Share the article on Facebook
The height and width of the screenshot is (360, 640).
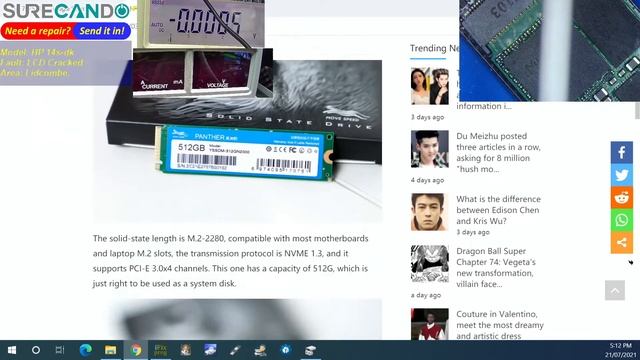[621, 153]
